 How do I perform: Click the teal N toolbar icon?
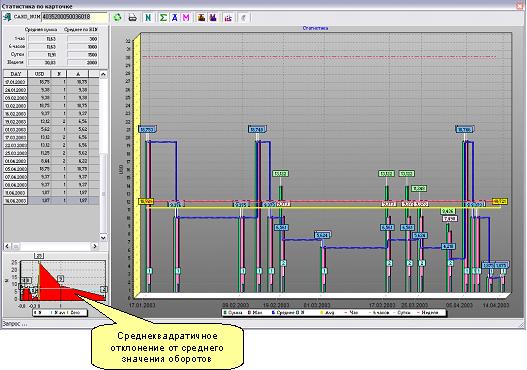coord(148,17)
